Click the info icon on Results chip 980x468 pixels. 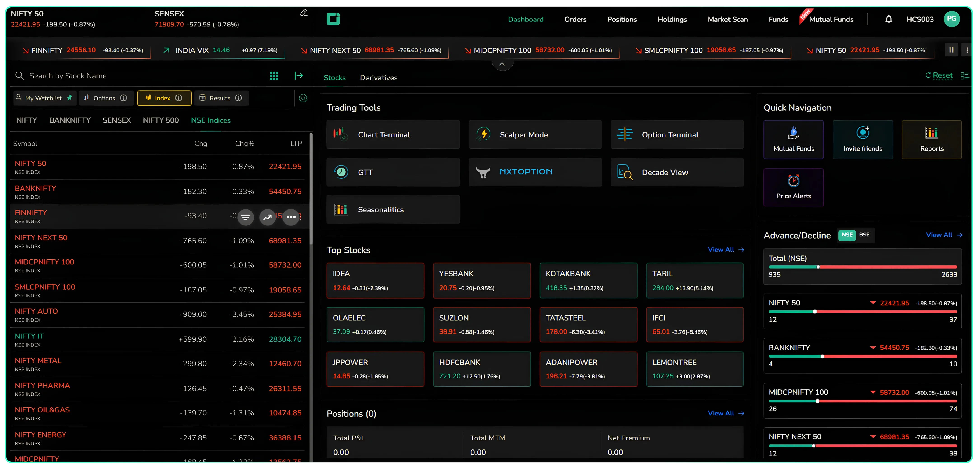(x=238, y=98)
